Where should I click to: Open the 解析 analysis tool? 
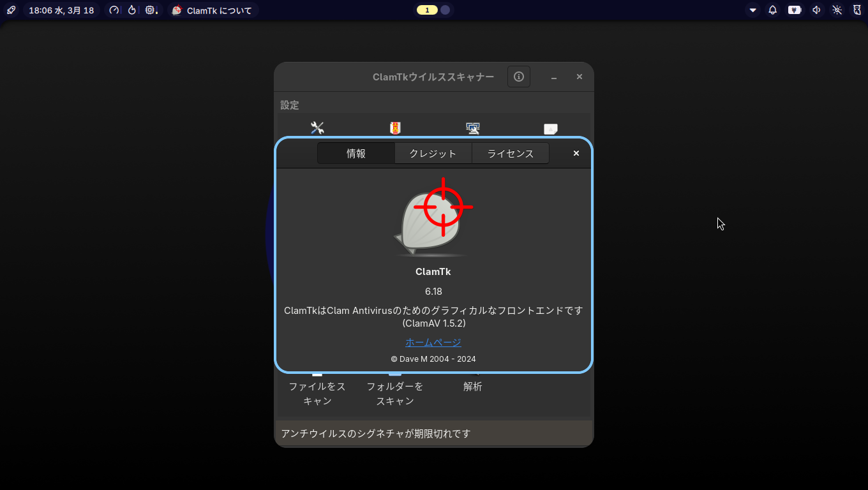473,386
